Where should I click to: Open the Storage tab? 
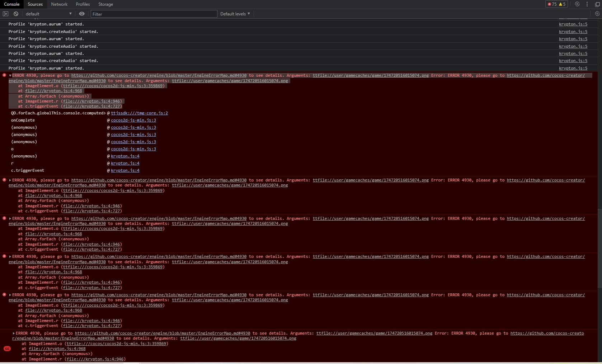pyautogui.click(x=105, y=4)
